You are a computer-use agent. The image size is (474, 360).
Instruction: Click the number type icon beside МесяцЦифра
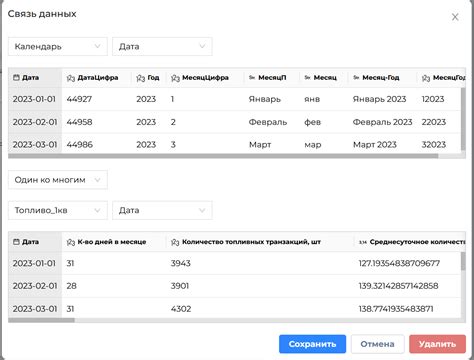point(175,78)
